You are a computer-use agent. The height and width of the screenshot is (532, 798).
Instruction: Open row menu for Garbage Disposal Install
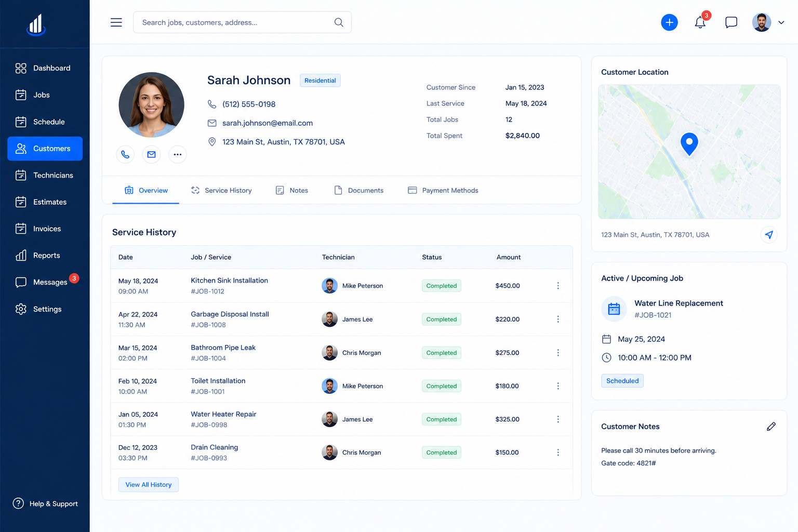point(558,319)
